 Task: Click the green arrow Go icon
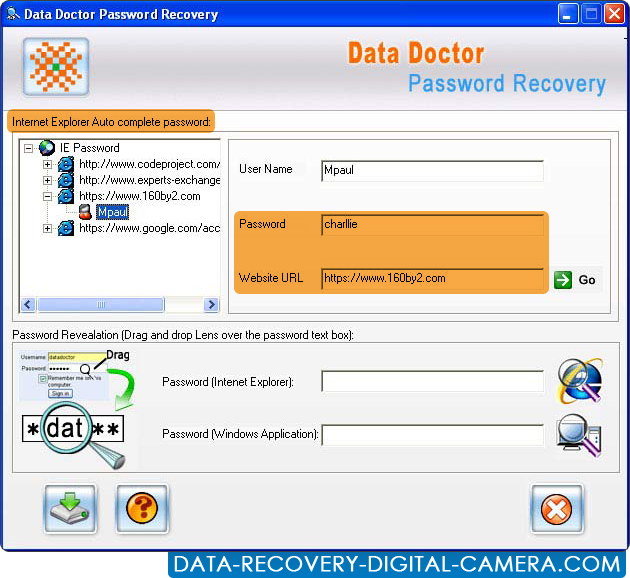coord(562,280)
